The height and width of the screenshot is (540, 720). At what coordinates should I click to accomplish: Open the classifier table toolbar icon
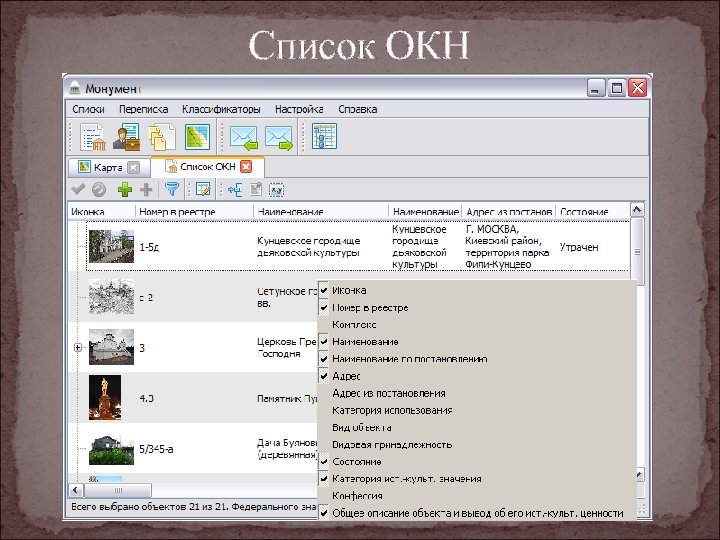324,136
